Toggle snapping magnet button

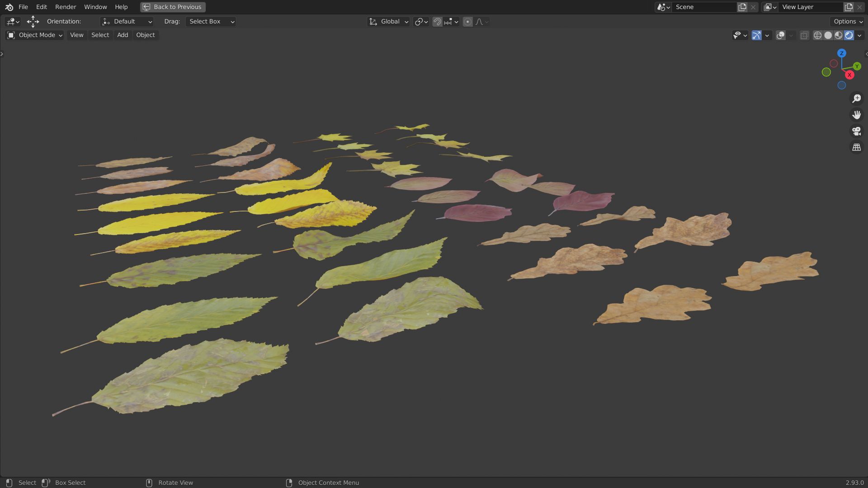point(437,22)
